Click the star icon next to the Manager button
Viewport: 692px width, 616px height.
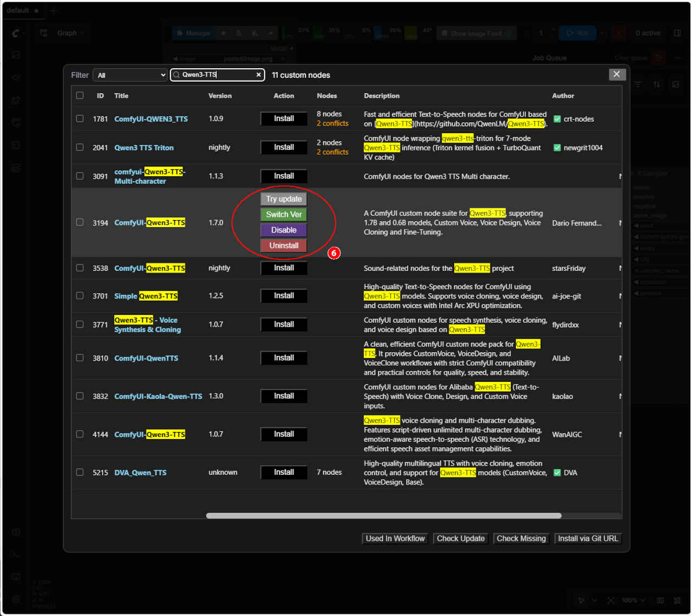point(223,33)
